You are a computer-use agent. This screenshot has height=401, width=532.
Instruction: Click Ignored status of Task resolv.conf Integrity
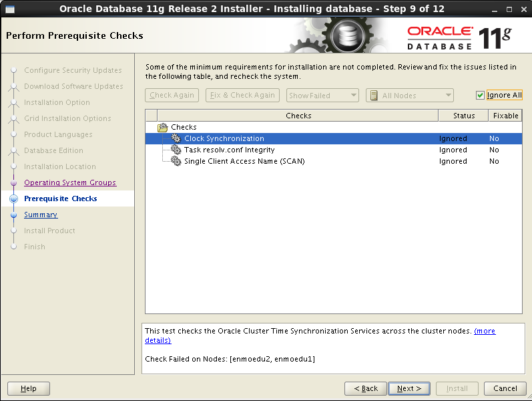click(x=453, y=150)
